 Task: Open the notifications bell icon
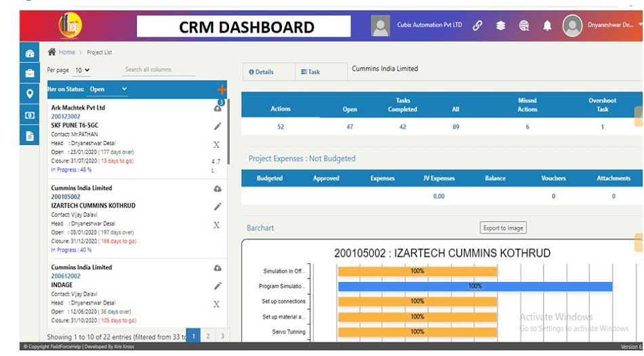tap(547, 26)
